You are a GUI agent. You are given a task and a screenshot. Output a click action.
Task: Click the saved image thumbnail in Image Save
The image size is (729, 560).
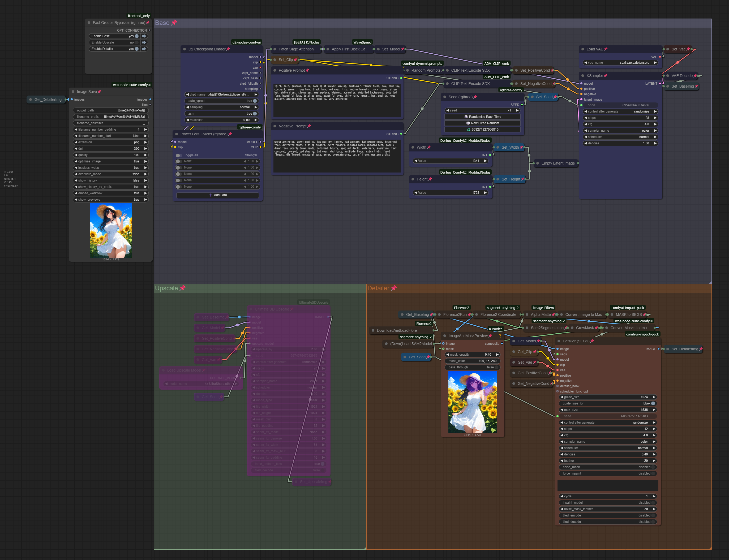[x=111, y=230]
